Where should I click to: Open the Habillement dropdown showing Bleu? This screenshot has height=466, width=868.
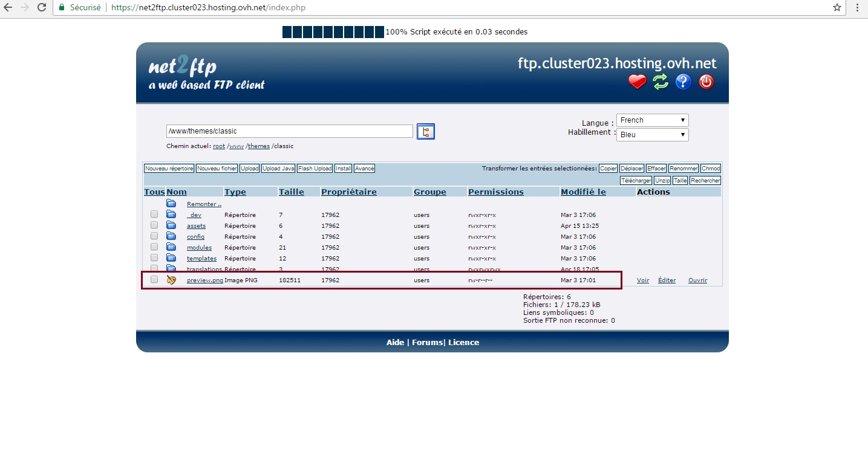653,135
